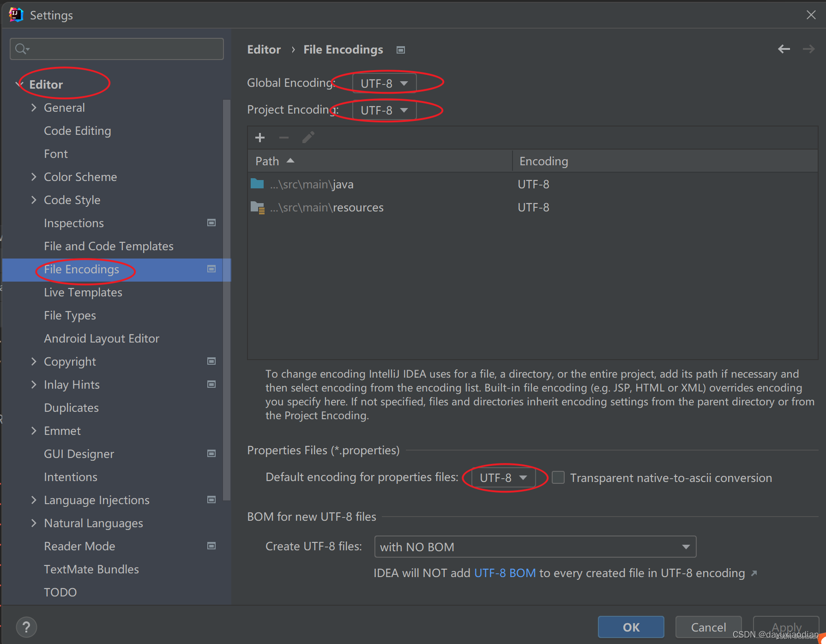The width and height of the screenshot is (826, 644).
Task: Click the Apply button
Action: [786, 627]
